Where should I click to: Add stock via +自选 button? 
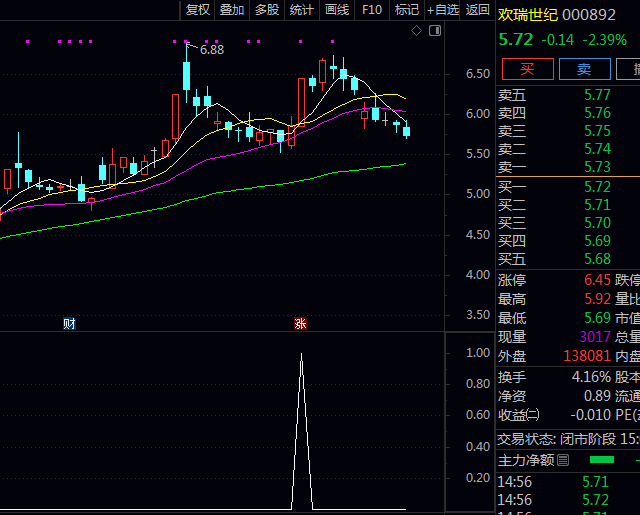coord(442,9)
